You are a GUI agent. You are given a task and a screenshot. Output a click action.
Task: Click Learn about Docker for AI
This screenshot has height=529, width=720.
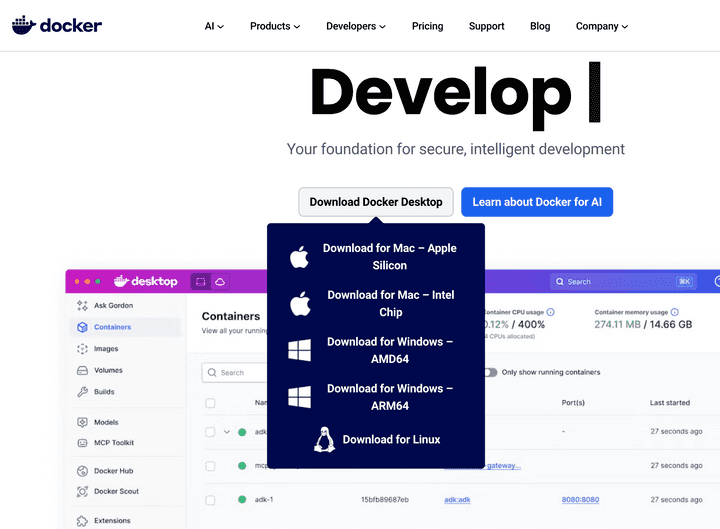[x=537, y=202]
